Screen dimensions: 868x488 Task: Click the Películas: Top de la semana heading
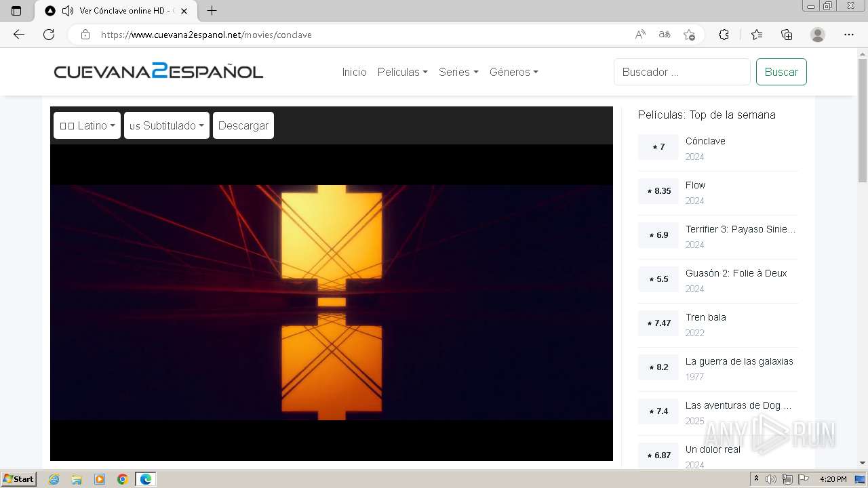(707, 115)
